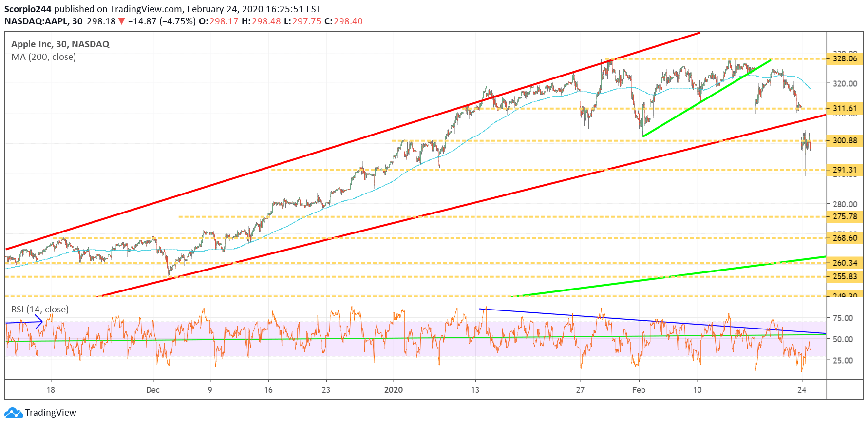This screenshot has width=868, height=426.
Task: Click the 13 date label on time axis
Action: tap(475, 390)
